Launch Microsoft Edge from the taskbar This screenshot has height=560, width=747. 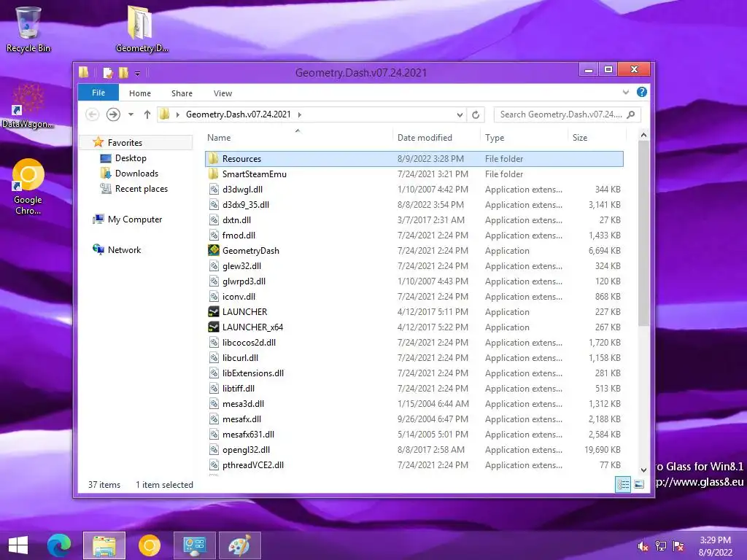(59, 545)
